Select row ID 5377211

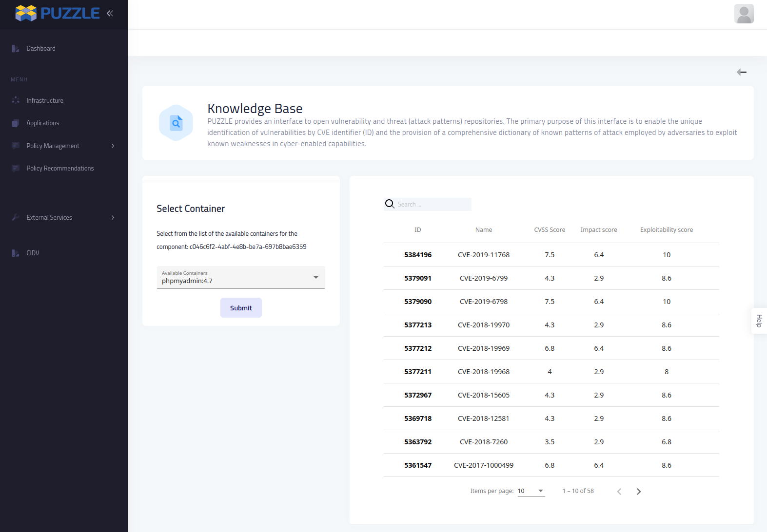[418, 372]
